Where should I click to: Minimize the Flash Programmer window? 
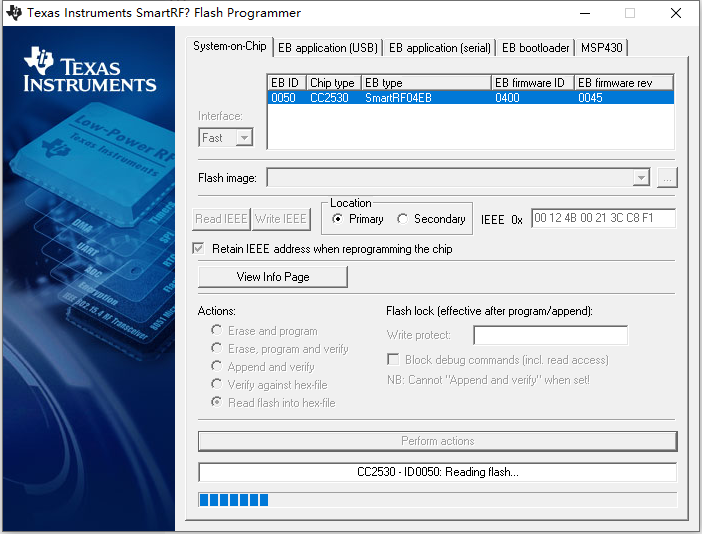click(585, 13)
